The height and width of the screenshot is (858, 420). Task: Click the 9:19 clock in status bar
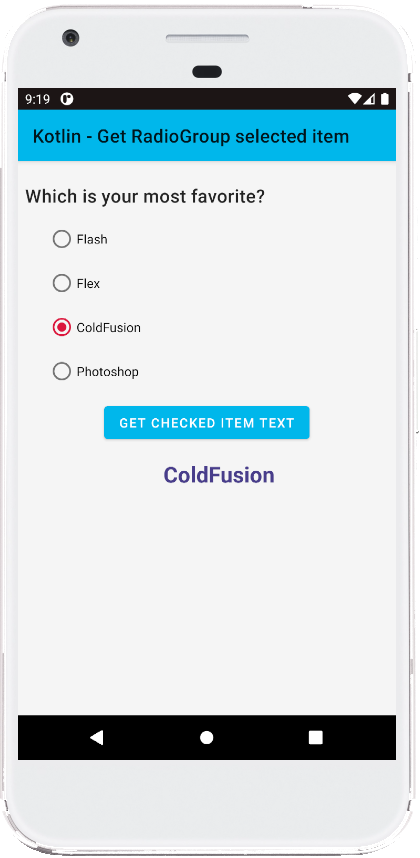pos(38,99)
